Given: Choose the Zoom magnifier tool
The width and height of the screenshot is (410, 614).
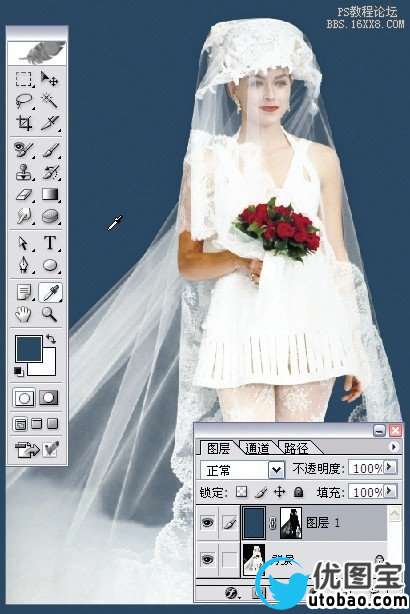Looking at the screenshot, I should (50, 314).
